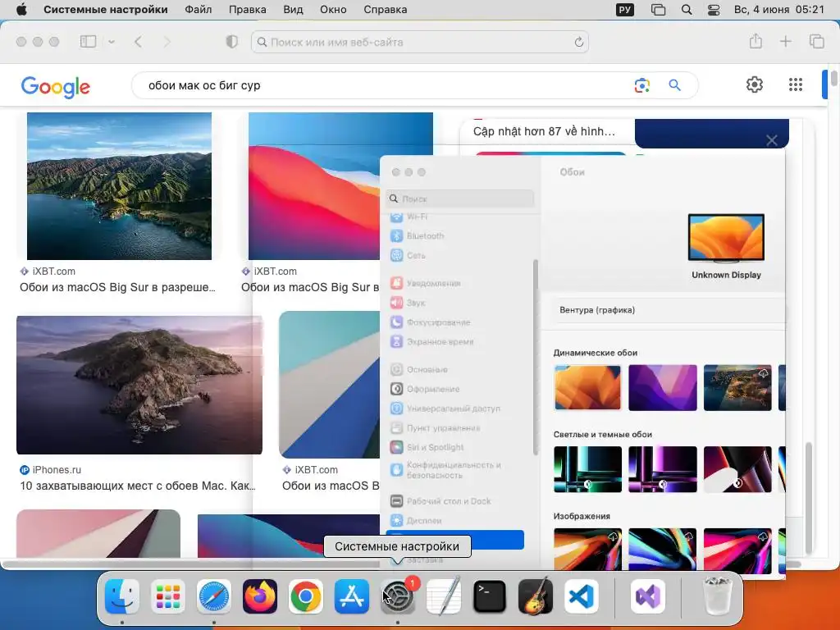Open the Правка menu
840x630 pixels.
(248, 10)
